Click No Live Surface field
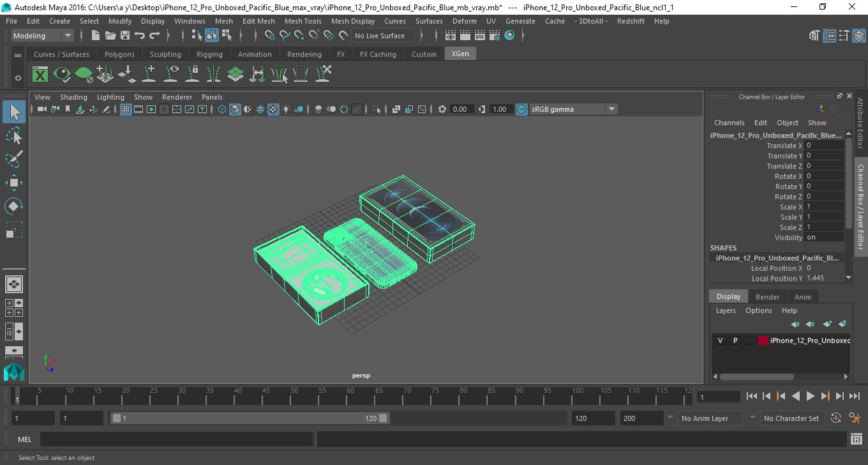The width and height of the screenshot is (868, 465). point(383,36)
